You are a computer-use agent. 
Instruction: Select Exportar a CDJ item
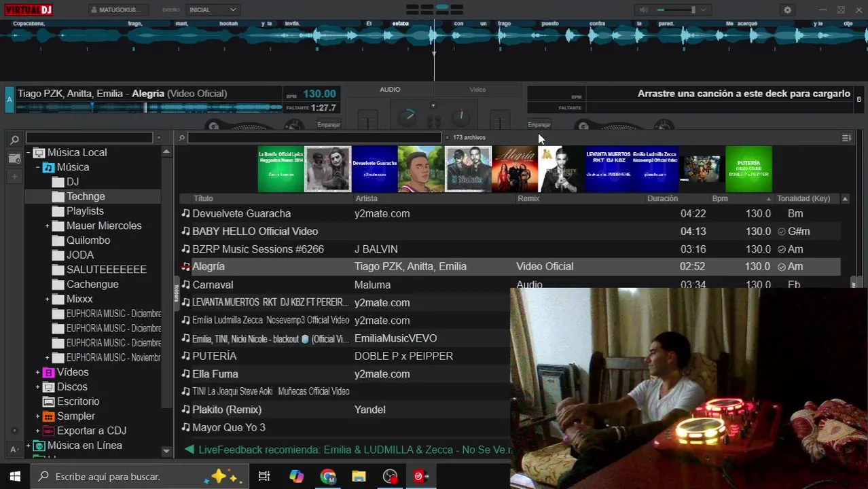pyautogui.click(x=92, y=431)
